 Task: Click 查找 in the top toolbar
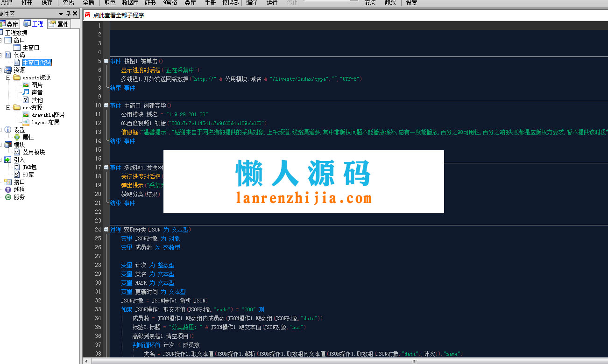click(x=68, y=3)
